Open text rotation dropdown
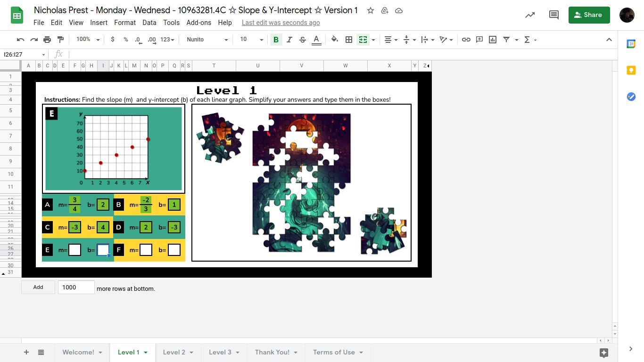Viewport: 644px width, 362px height. 446,40
